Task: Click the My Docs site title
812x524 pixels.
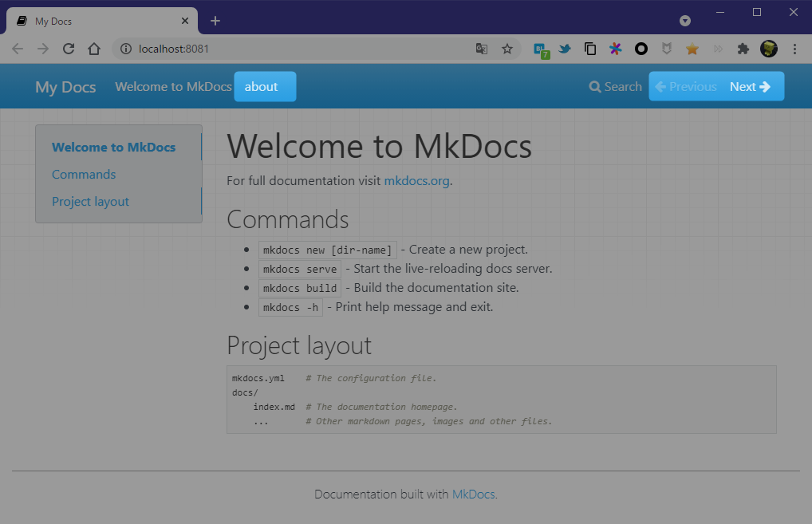Action: [x=65, y=86]
